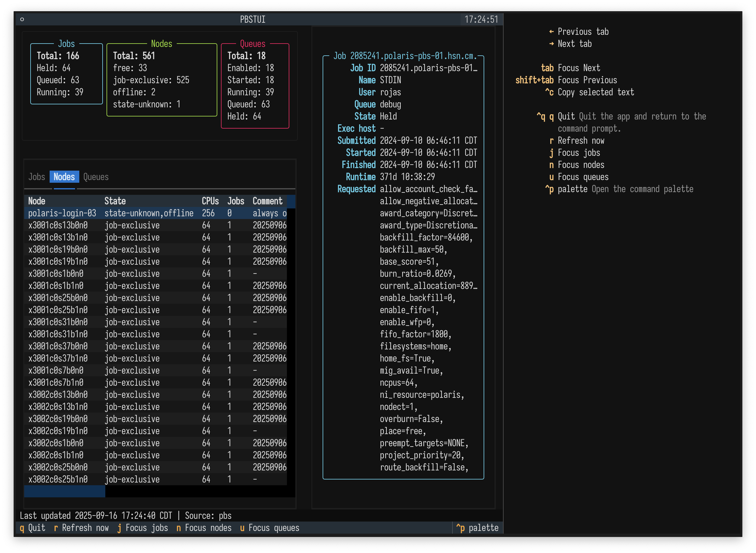Select node x3002c0s19b1n0
This screenshot has width=756, height=553.
click(156, 431)
